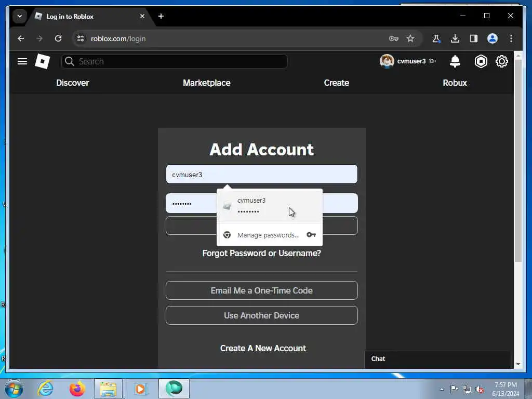Select the Log in to Roblox tab
This screenshot has height=399, width=532.
click(x=90, y=16)
